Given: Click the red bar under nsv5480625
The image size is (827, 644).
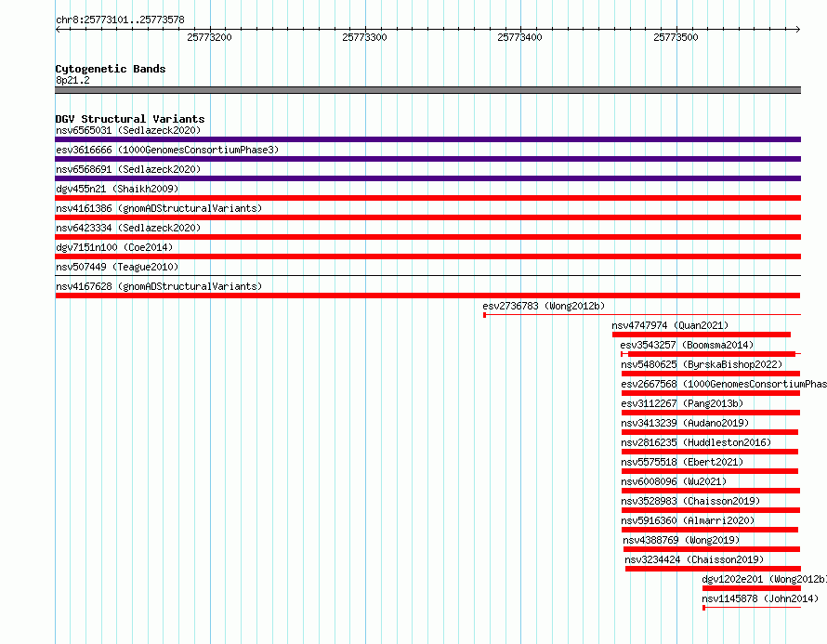Looking at the screenshot, I should (x=711, y=374).
